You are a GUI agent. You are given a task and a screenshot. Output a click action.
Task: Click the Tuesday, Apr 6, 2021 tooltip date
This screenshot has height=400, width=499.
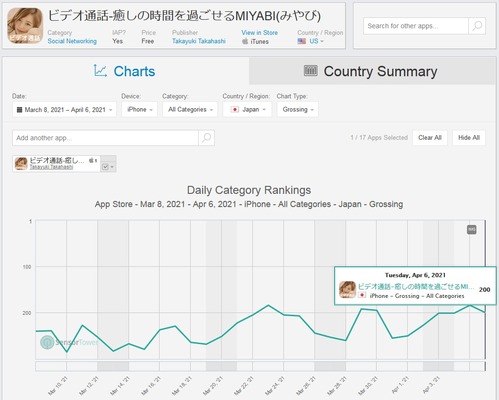click(415, 275)
